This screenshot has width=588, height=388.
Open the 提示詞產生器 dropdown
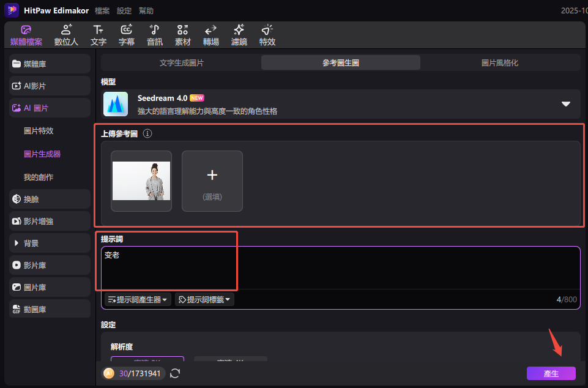click(138, 299)
